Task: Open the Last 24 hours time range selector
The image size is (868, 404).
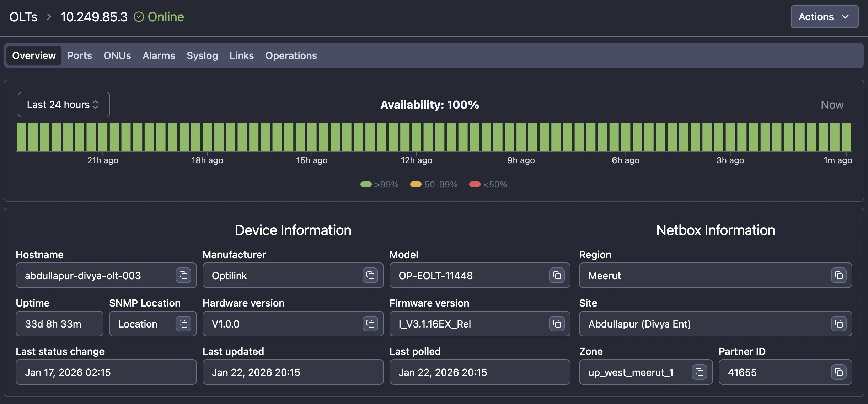Action: tap(64, 104)
